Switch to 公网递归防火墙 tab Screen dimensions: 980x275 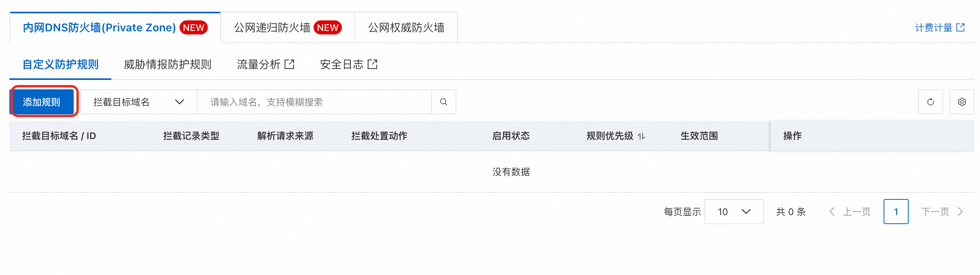[287, 28]
